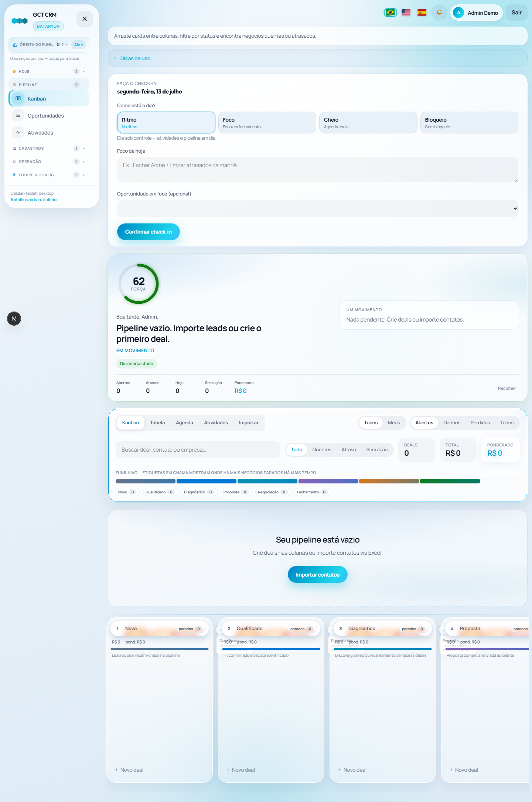Image resolution: width=532 pixels, height=802 pixels.
Task: Toggle the Quentes filter
Action: [x=322, y=450]
